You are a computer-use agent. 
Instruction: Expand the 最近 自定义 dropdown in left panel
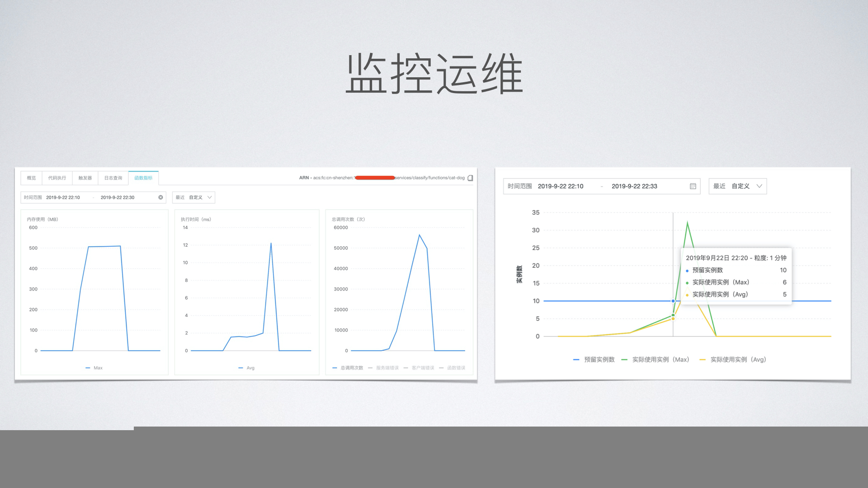[x=193, y=197]
